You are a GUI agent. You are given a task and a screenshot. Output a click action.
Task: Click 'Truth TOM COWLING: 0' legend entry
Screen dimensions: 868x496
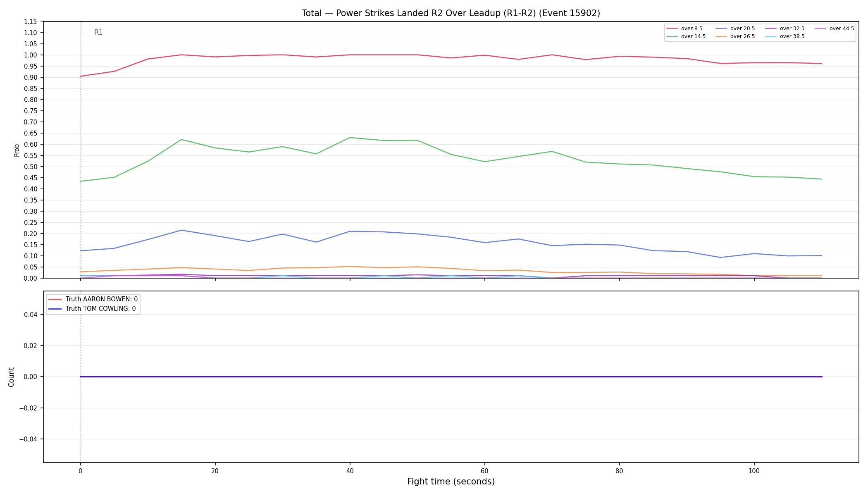click(x=92, y=309)
